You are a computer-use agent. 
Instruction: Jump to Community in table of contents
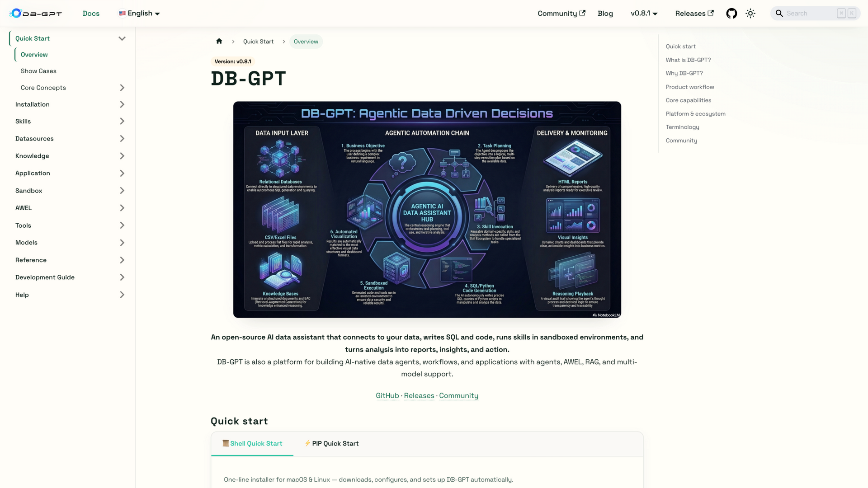[681, 141]
